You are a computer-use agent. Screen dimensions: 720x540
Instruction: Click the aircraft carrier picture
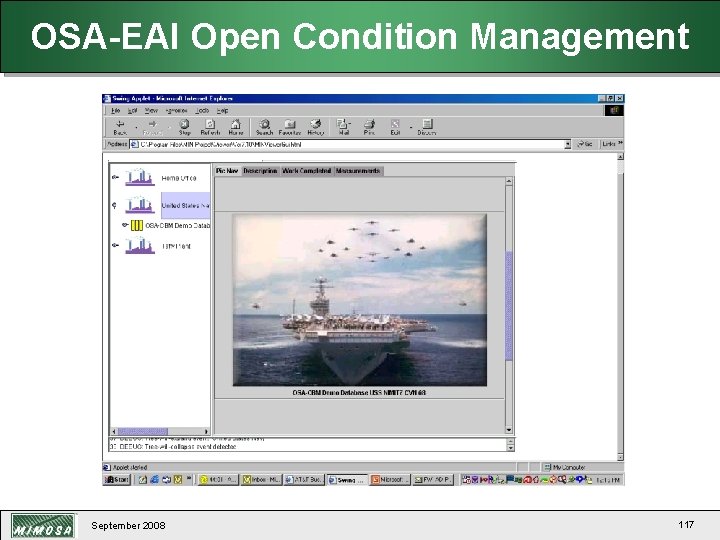[x=360, y=300]
